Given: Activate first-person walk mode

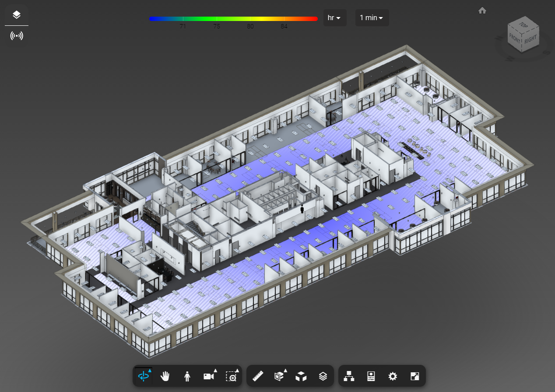Looking at the screenshot, I should click(187, 376).
